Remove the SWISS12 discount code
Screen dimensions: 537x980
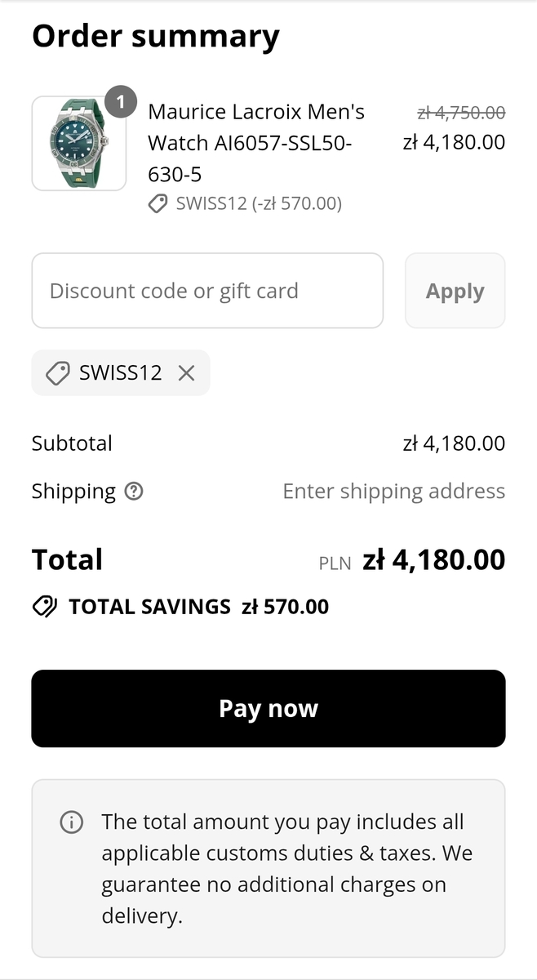pos(186,373)
